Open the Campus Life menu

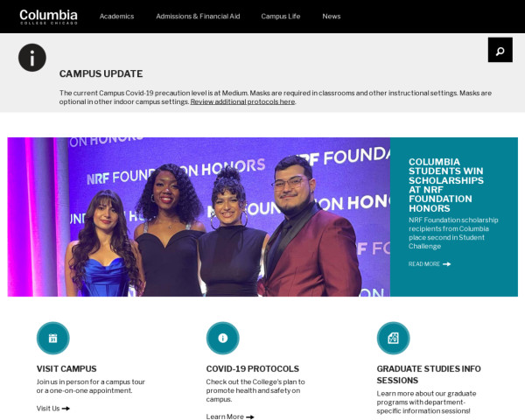click(281, 17)
